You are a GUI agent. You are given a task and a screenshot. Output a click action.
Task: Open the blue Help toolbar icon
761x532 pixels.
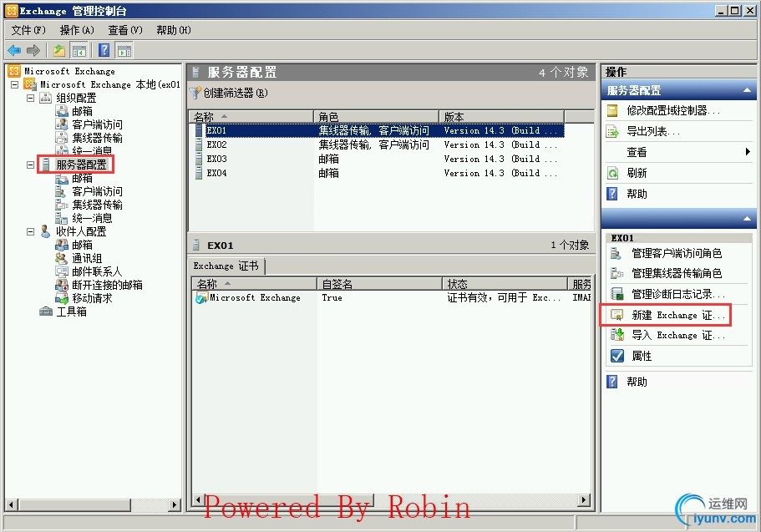coord(104,50)
